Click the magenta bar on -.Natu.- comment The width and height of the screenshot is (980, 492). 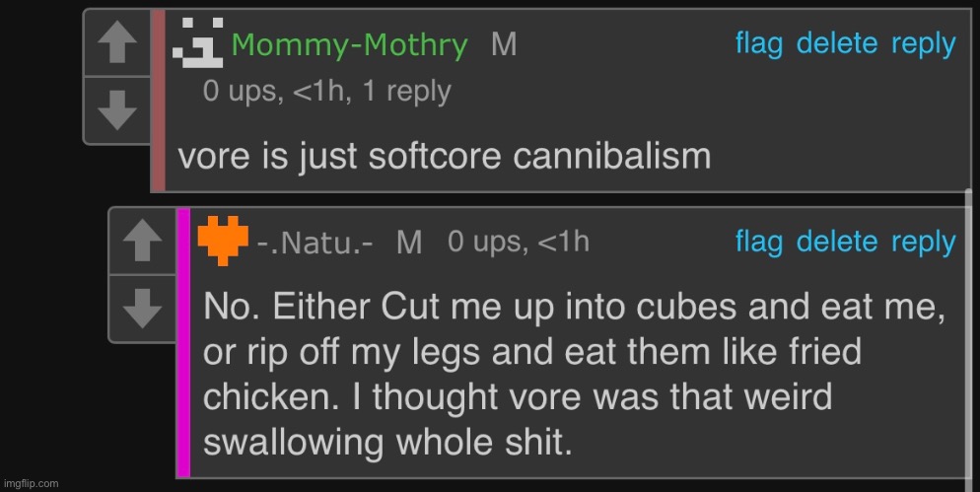tap(183, 342)
